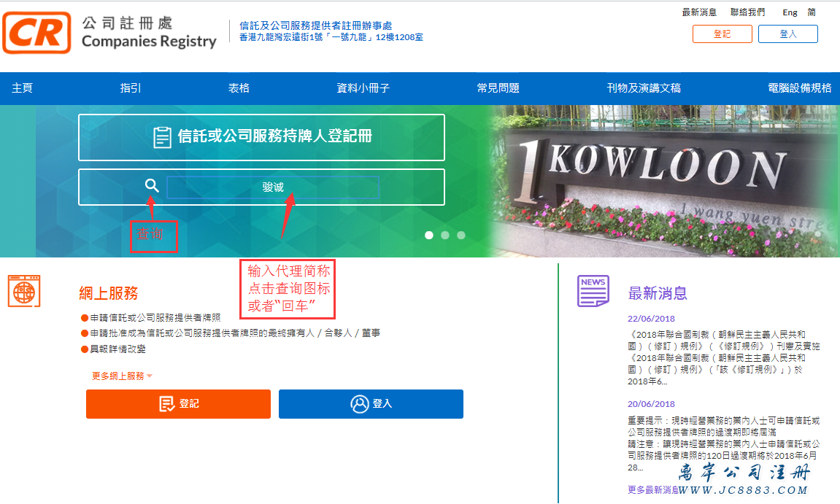Expand 更多網上服務 dropdown

pos(122,376)
